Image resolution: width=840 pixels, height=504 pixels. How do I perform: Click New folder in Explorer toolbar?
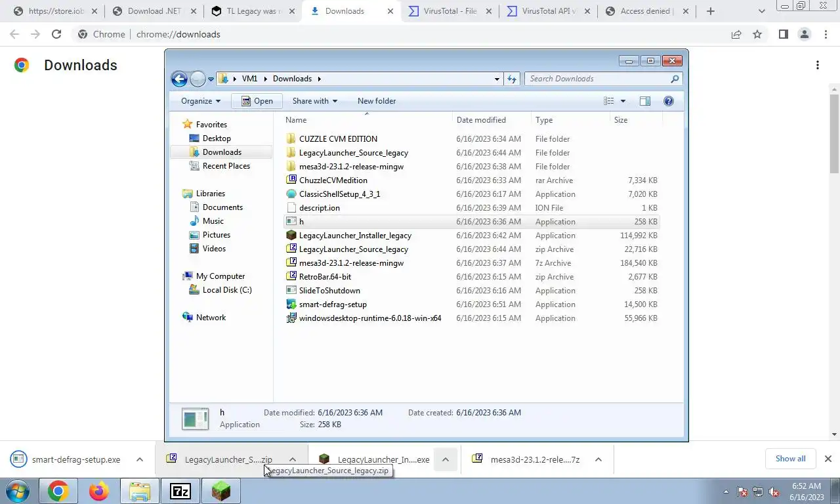(377, 101)
